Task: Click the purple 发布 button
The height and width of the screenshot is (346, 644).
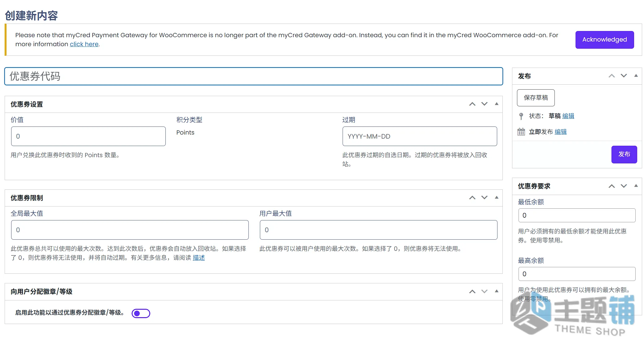Action: coord(624,154)
